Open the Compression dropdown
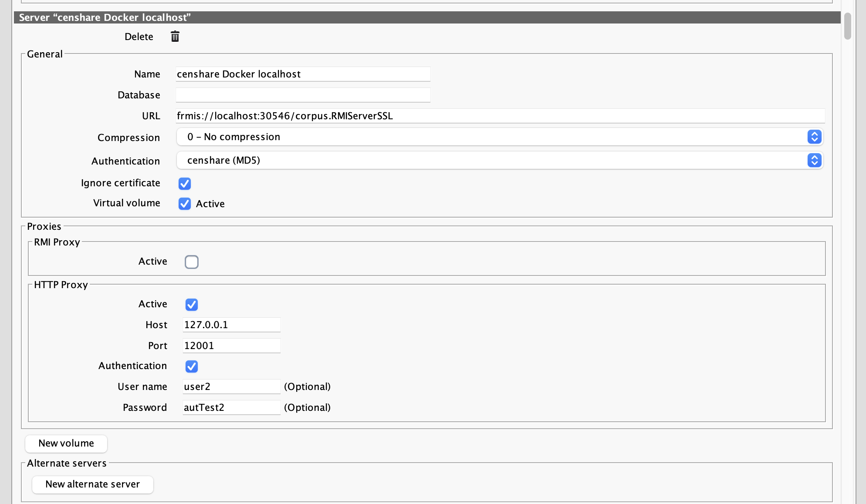 point(500,137)
